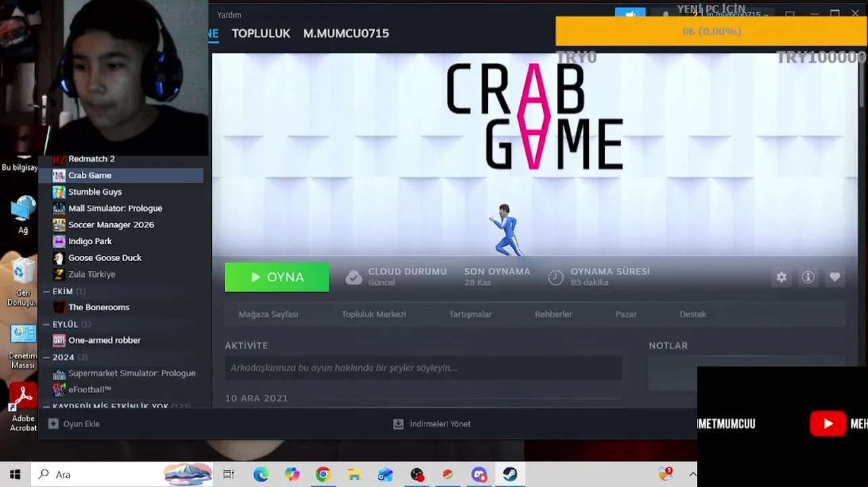Click download icon beside İndirmeleri Yönet
The image size is (868, 487).
coord(398,423)
